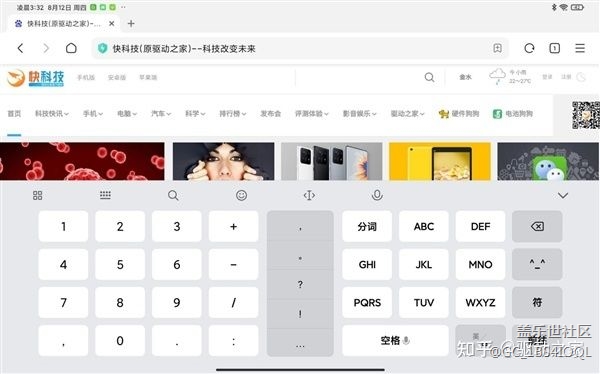Click the 注册 link

tap(566, 77)
